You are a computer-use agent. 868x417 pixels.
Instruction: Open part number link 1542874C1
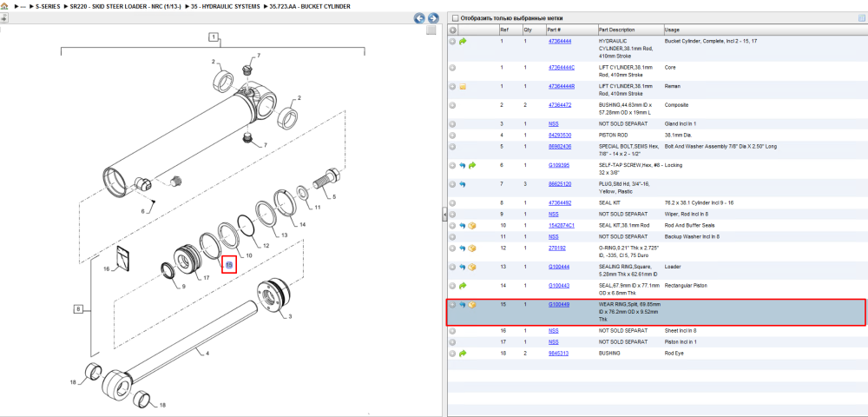[x=562, y=225]
